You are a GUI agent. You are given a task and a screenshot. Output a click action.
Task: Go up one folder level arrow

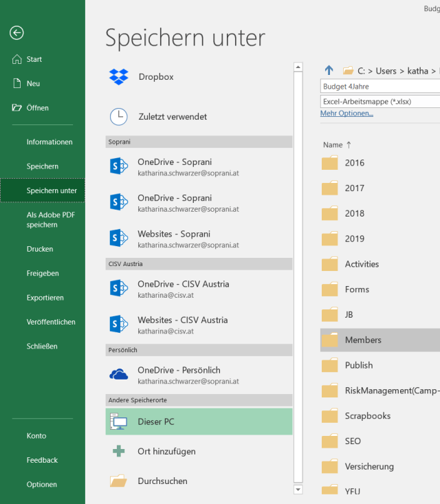(x=329, y=70)
